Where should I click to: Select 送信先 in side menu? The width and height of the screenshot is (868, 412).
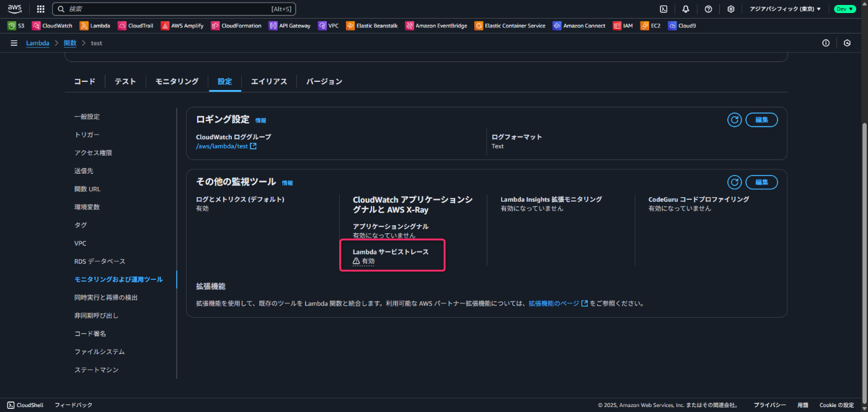click(84, 171)
